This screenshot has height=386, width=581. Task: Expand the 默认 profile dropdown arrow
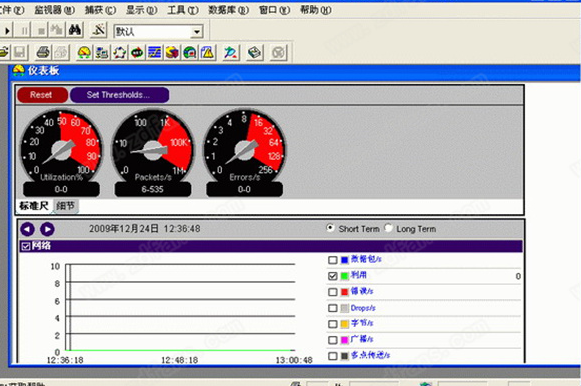[197, 32]
